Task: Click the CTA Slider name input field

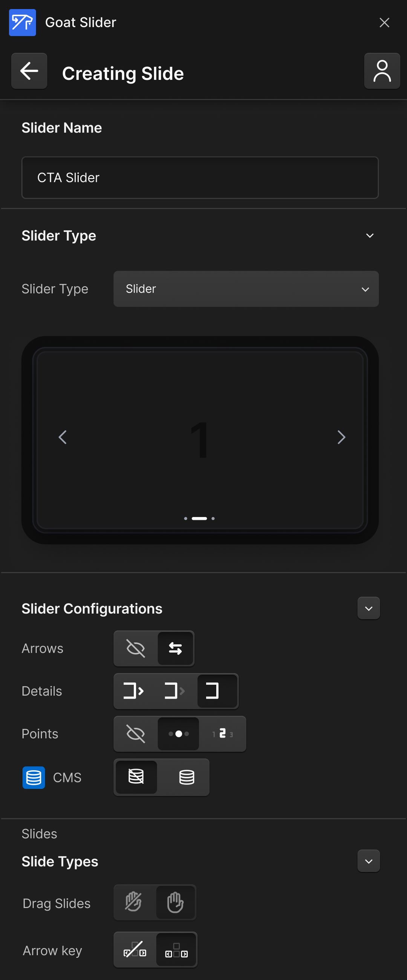Action: pos(199,177)
